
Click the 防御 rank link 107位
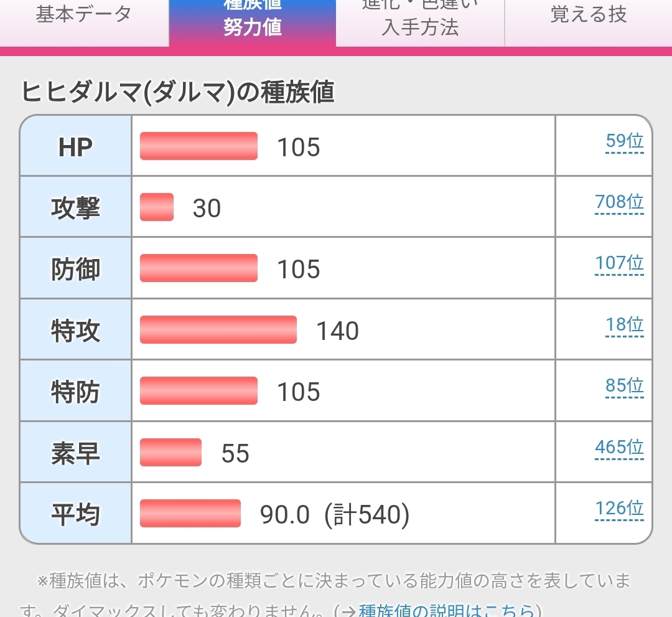[x=619, y=263]
